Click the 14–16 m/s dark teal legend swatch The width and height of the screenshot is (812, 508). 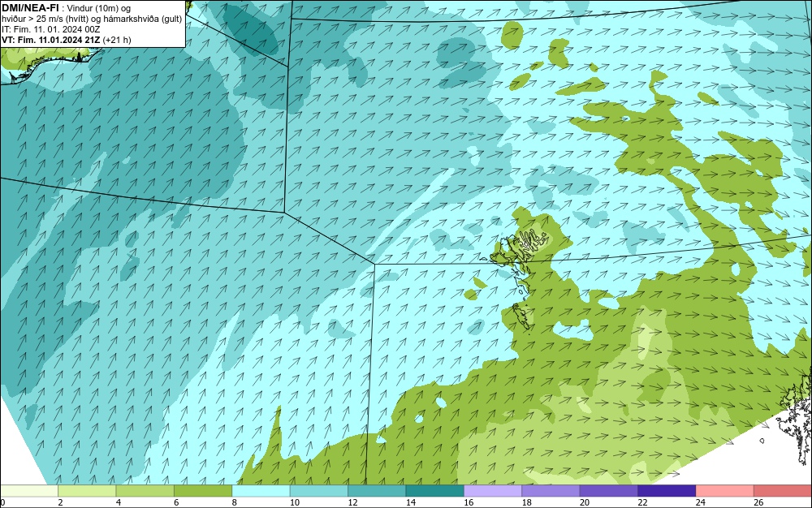tap(435, 491)
